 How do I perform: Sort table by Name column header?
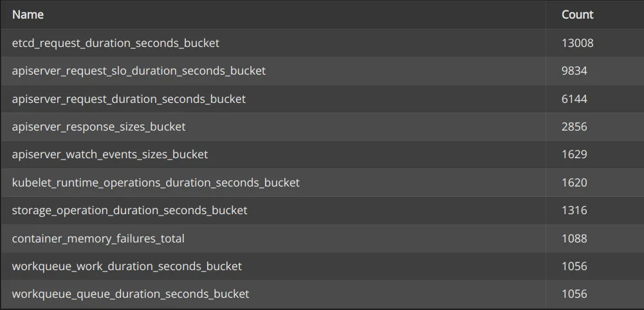pos(28,14)
